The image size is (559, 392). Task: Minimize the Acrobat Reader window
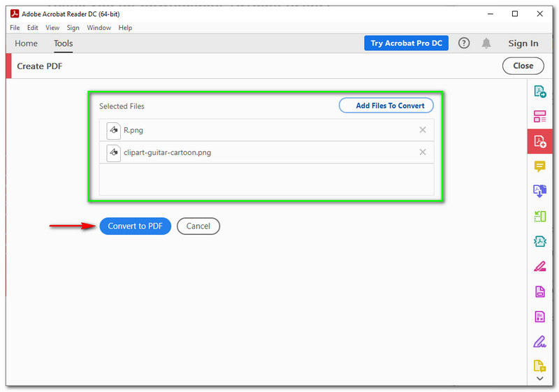click(491, 14)
